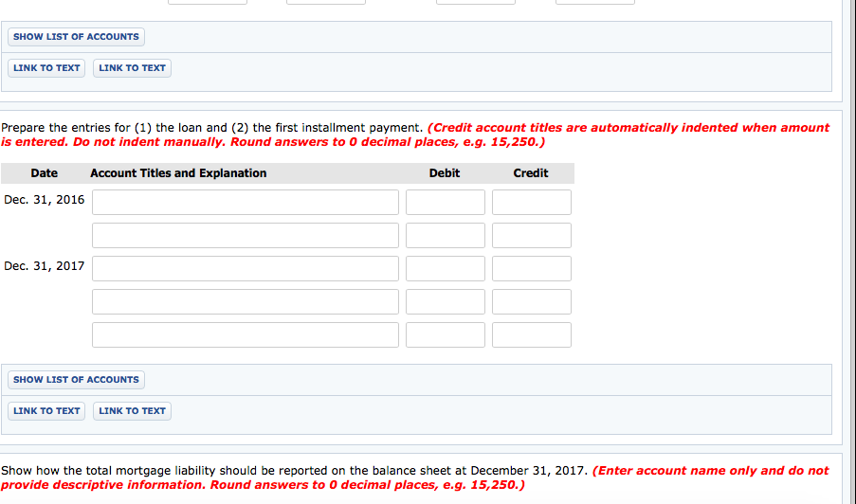Select the debit field in second 2016 entry line
This screenshot has width=856, height=504.
pos(446,236)
